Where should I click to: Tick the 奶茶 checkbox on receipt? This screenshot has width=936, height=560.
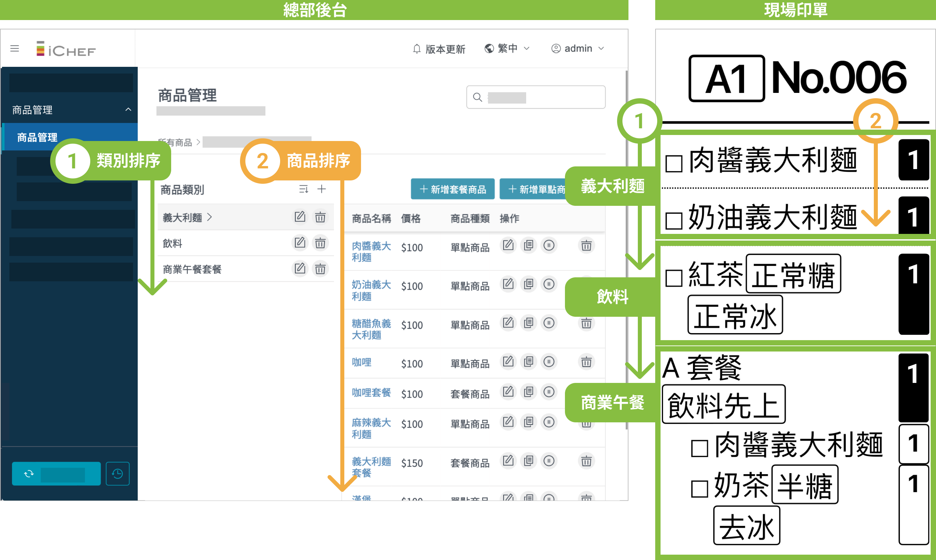click(x=699, y=489)
